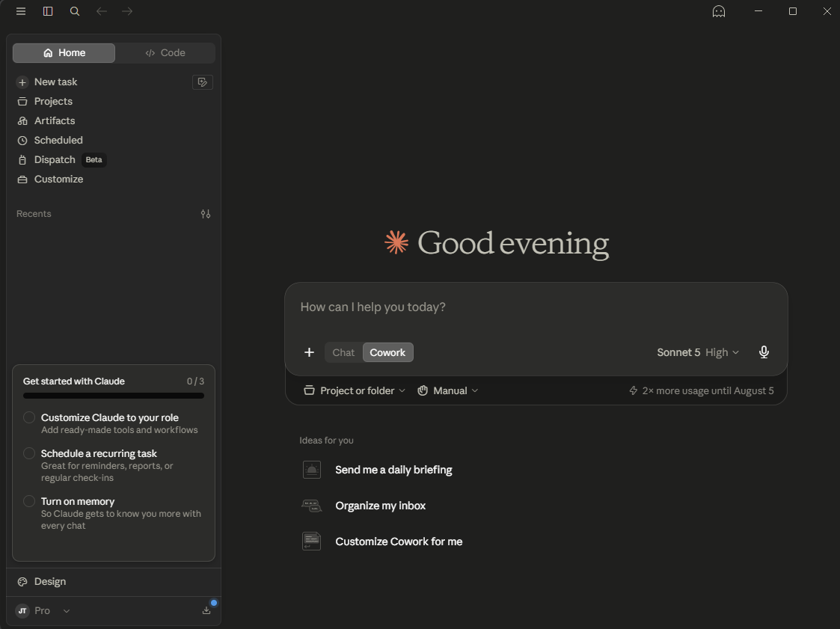Click the ghost incognito icon

[x=718, y=11]
